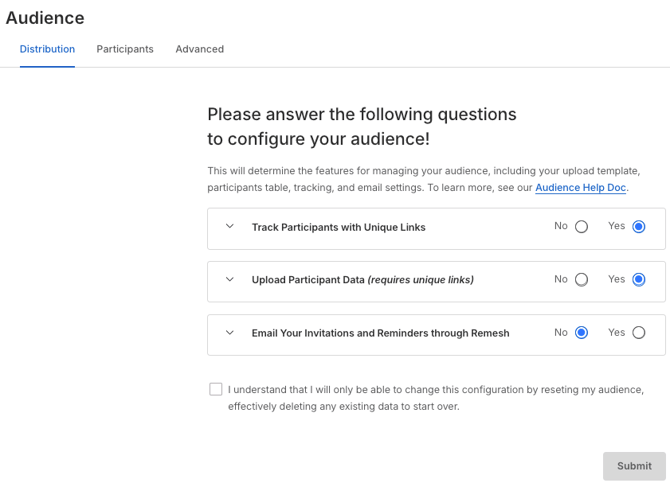Select Yes for Track Participants with Unique Links

pyautogui.click(x=639, y=227)
